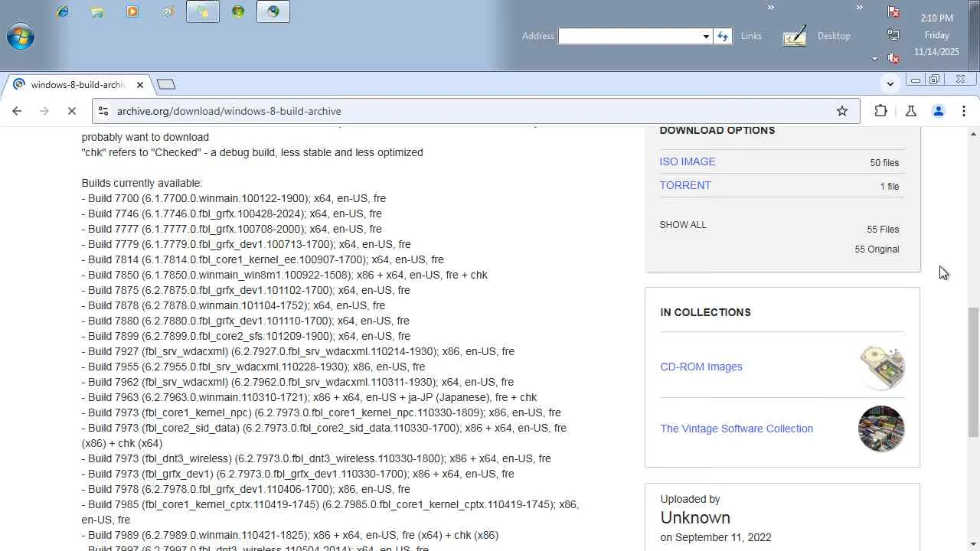Viewport: 980px width, 551px height.
Task: Launch Internet Explorer from the taskbar
Action: click(63, 11)
